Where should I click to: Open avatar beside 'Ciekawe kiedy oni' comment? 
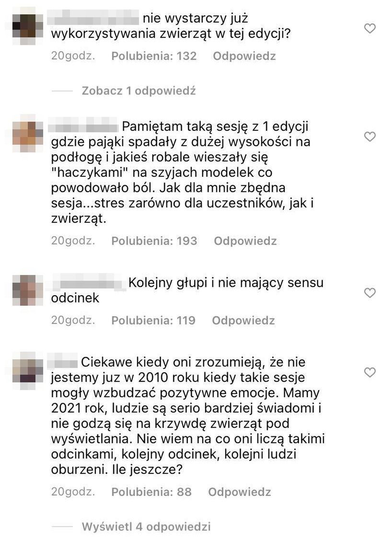click(27, 370)
